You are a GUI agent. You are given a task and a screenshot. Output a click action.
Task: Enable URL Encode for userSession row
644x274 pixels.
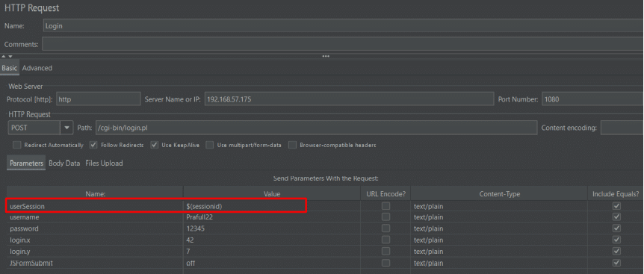[386, 206]
